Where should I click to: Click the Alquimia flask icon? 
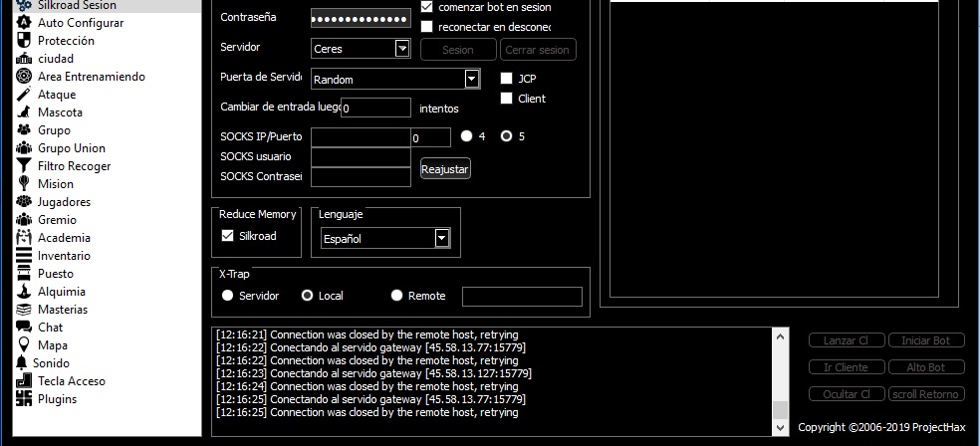[x=24, y=292]
